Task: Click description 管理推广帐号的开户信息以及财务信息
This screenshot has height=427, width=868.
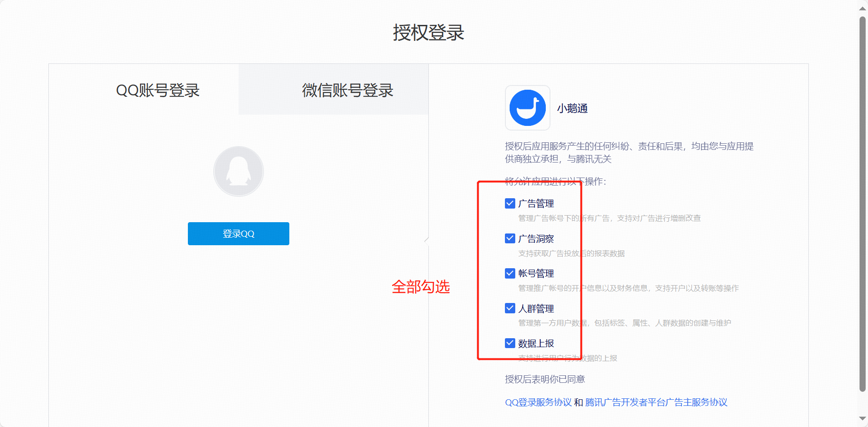Action: click(x=628, y=288)
